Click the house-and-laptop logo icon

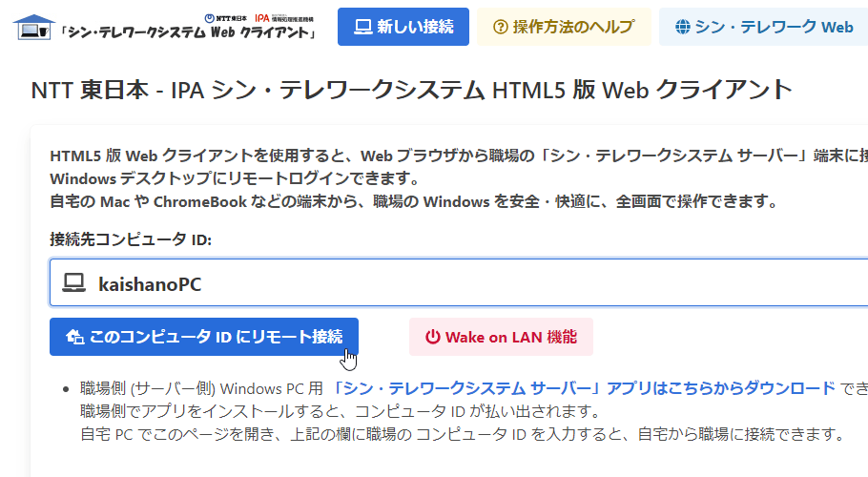(x=34, y=27)
